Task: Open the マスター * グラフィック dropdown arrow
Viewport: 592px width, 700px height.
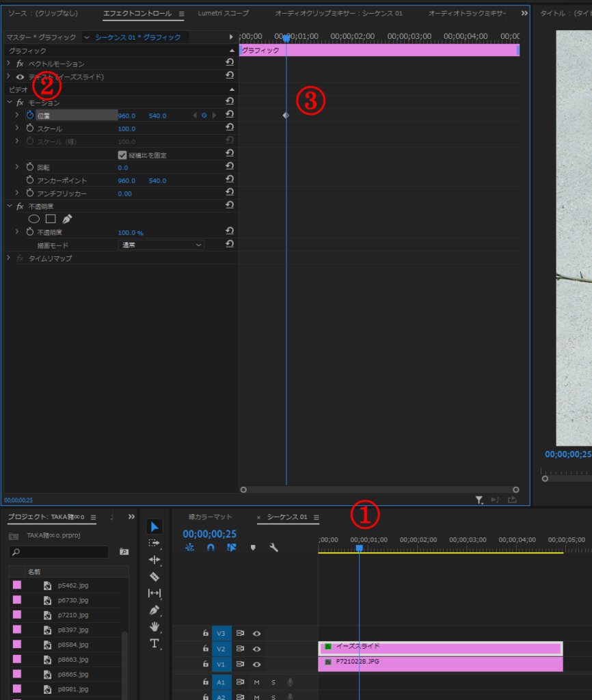Action: click(x=87, y=38)
